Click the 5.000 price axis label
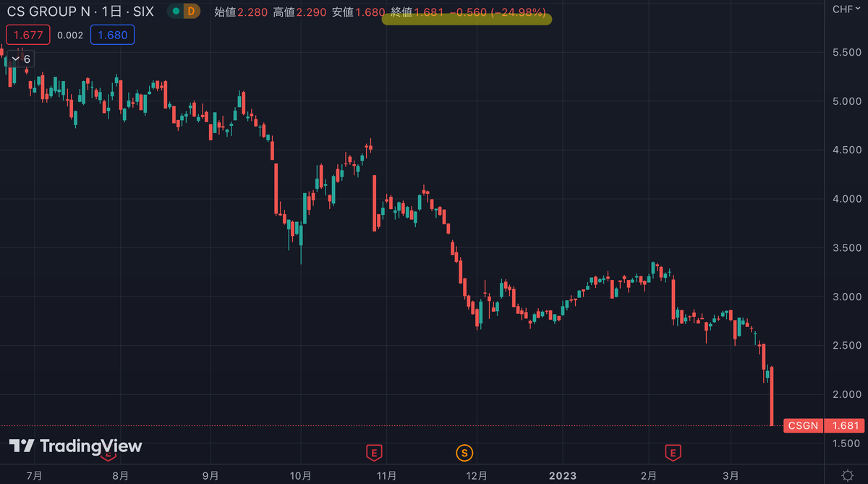The image size is (868, 484). point(847,101)
